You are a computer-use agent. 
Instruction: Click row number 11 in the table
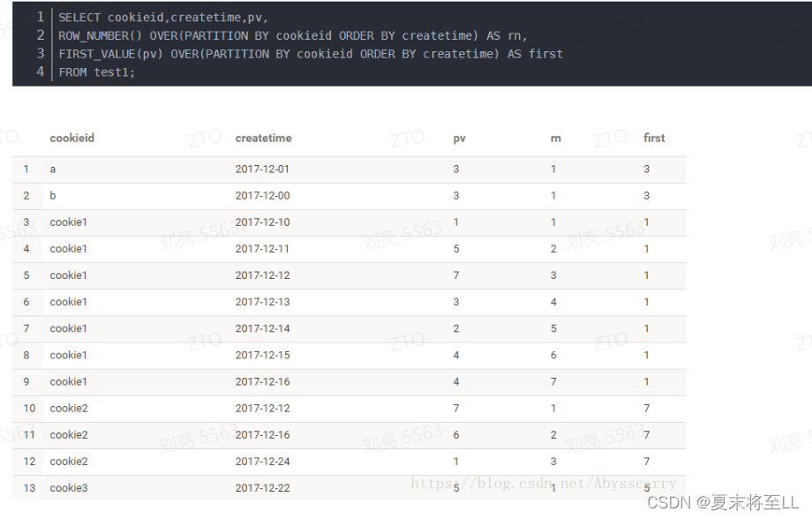(x=29, y=435)
